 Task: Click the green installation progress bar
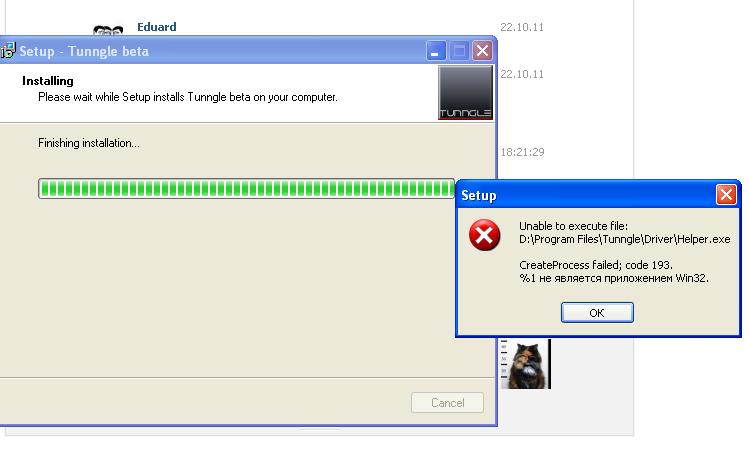(x=246, y=189)
